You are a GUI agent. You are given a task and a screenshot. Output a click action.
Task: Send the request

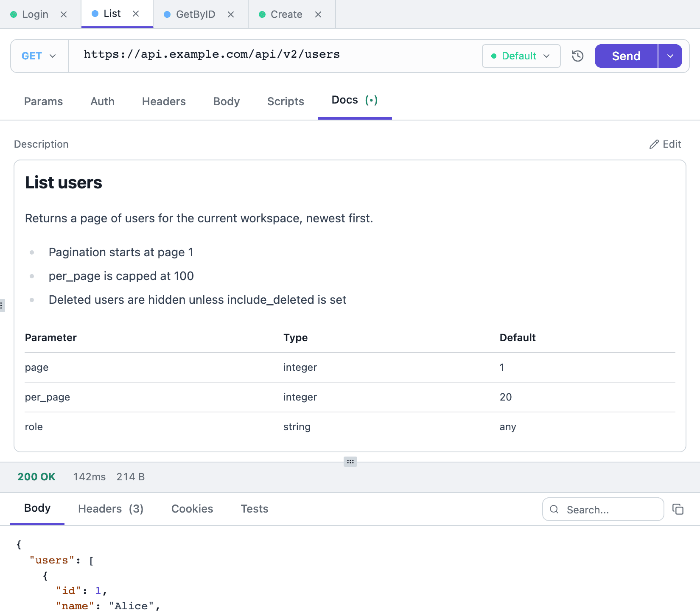coord(626,56)
